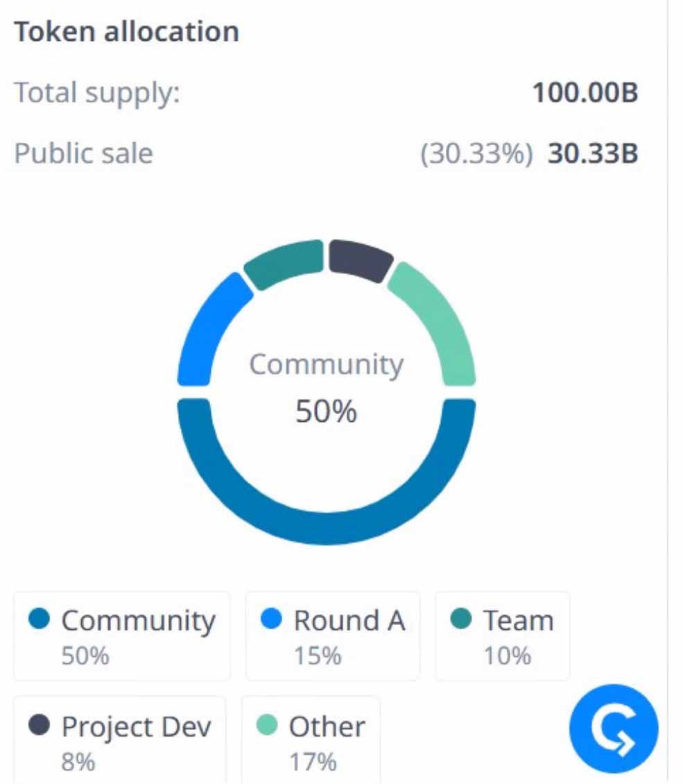Click the Project Dev legend color dot
Screen dimensions: 683x784
tap(40, 726)
